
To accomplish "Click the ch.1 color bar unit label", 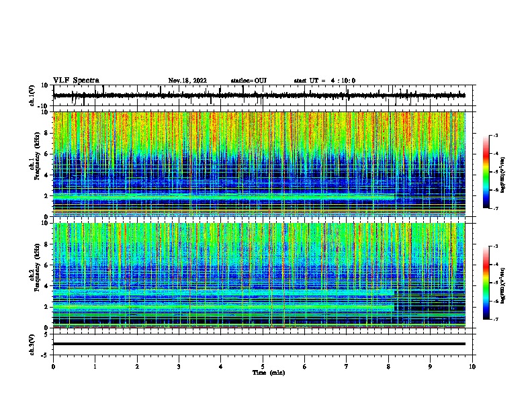I will (x=502, y=175).
